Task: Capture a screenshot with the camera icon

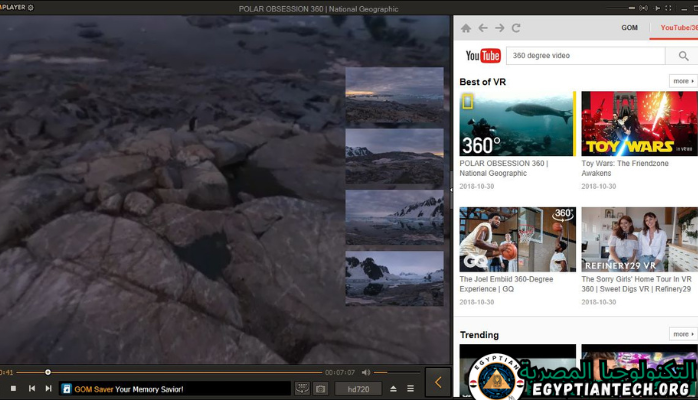Action: [320, 388]
